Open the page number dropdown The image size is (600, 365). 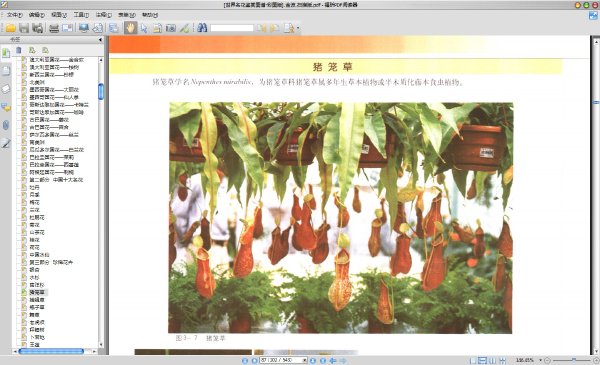(x=305, y=360)
